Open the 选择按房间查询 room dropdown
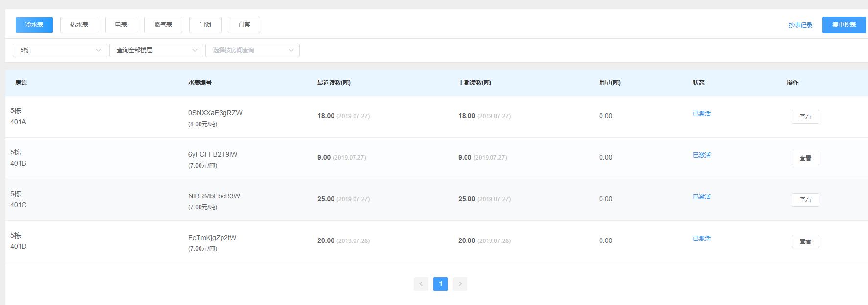The height and width of the screenshot is (305, 868). click(x=252, y=50)
